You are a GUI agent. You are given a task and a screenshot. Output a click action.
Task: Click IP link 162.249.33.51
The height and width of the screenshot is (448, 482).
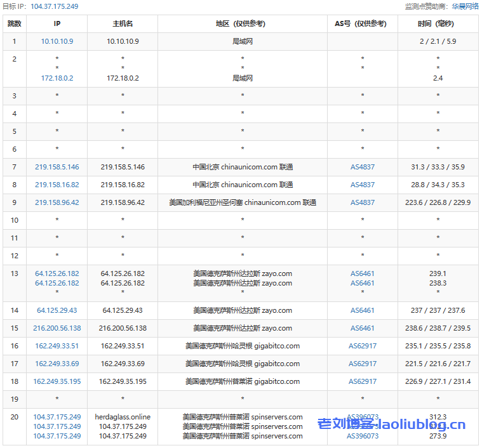(57, 346)
